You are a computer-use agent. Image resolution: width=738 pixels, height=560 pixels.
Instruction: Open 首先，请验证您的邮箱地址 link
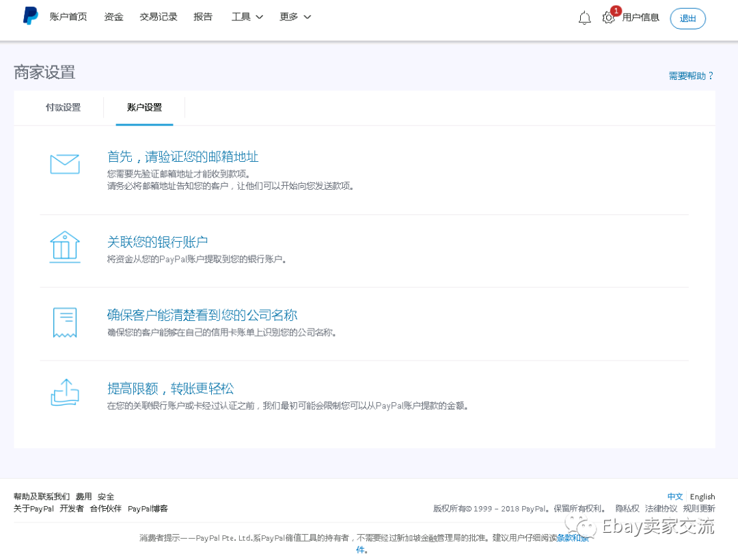[x=183, y=156]
